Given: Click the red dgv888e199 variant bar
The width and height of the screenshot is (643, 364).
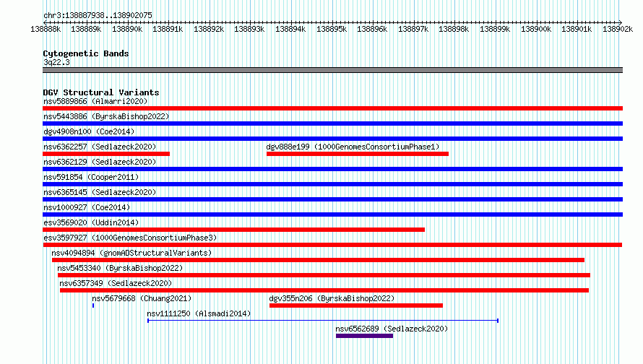Looking at the screenshot, I should pyautogui.click(x=358, y=154).
